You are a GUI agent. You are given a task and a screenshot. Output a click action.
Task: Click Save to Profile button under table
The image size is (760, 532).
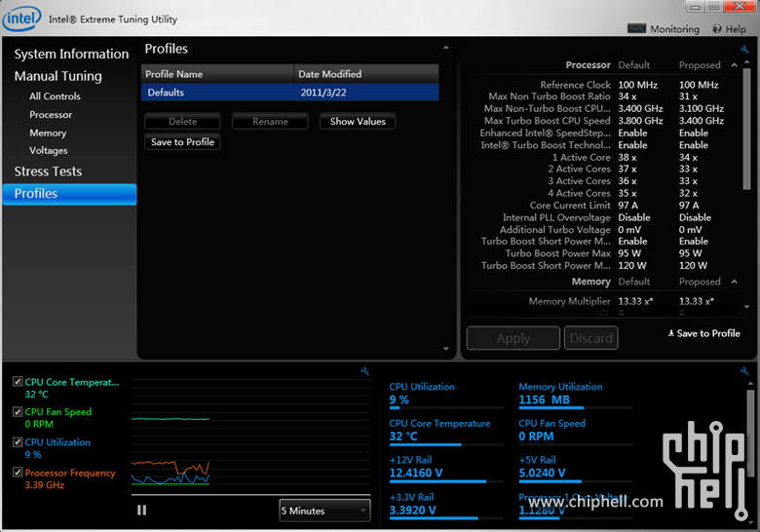click(x=183, y=142)
